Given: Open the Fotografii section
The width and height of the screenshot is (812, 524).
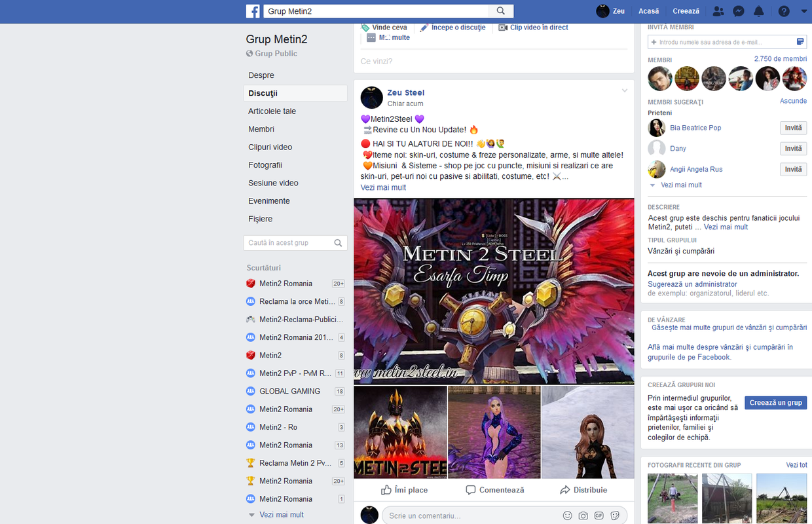Looking at the screenshot, I should click(x=265, y=165).
